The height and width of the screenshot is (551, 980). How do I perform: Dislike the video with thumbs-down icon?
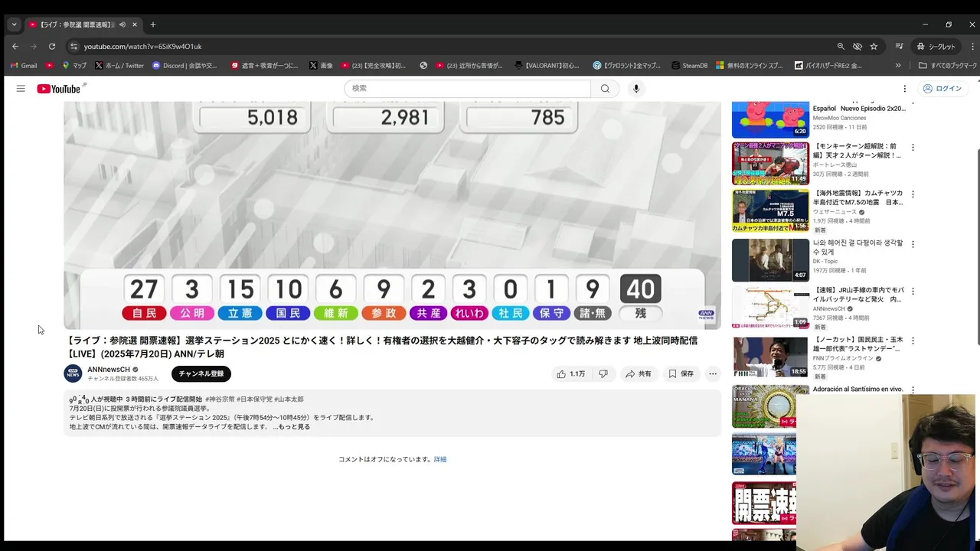[603, 374]
